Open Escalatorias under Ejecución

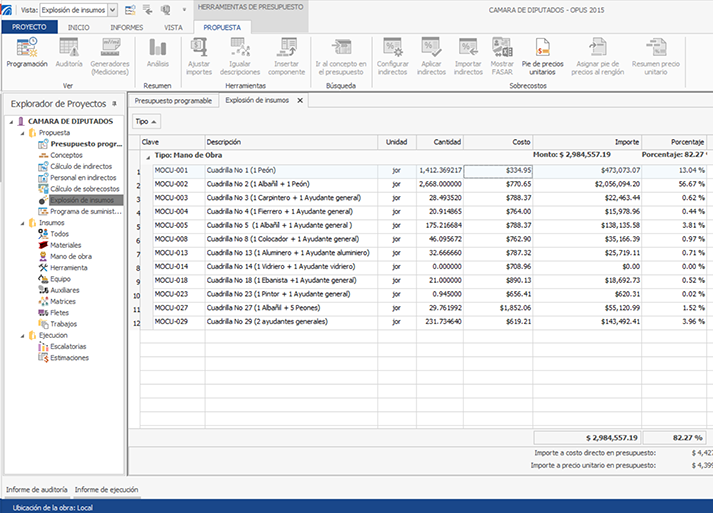(68, 346)
